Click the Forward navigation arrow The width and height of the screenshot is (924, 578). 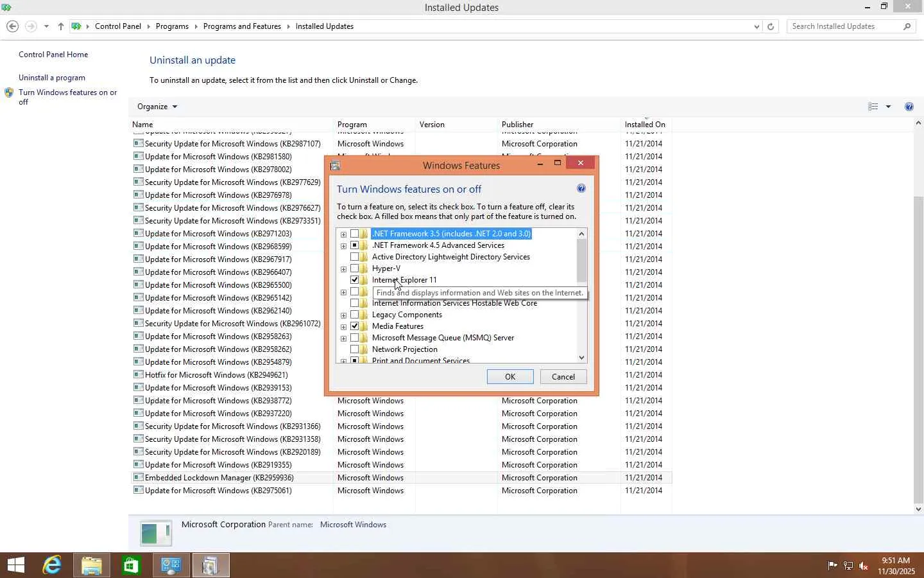pyautogui.click(x=30, y=26)
